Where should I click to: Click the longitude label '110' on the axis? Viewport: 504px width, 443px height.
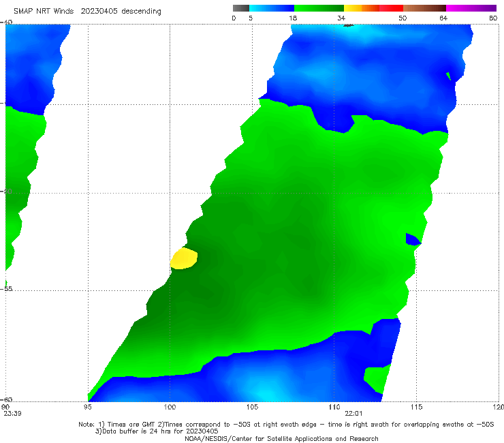click(x=334, y=408)
